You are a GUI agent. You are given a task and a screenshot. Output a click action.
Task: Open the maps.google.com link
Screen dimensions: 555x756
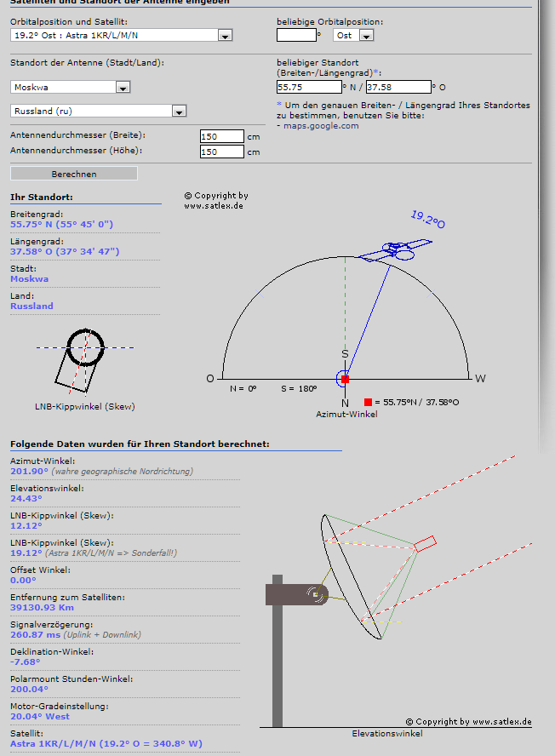pos(321,126)
